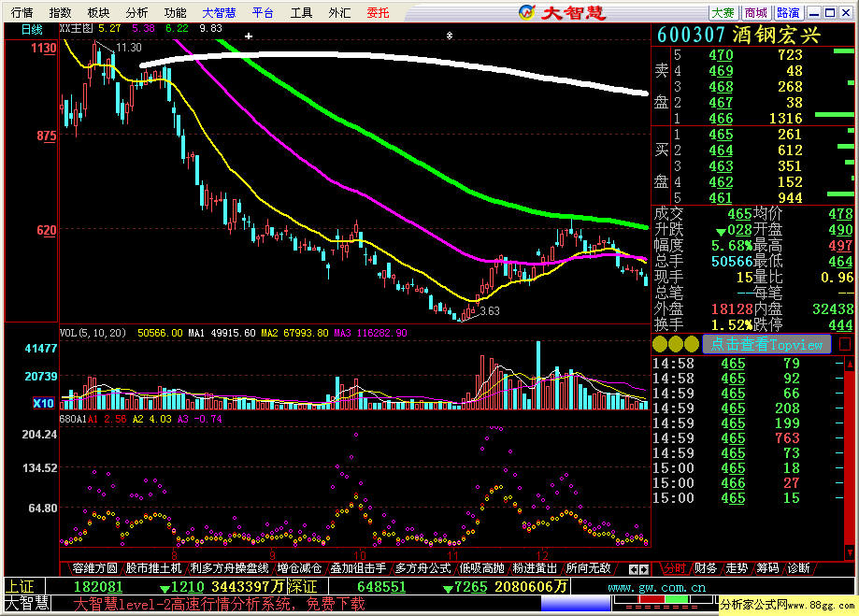Viewport: 859px width, 616px height.
Task: Open the 外汇 menu
Action: click(339, 12)
